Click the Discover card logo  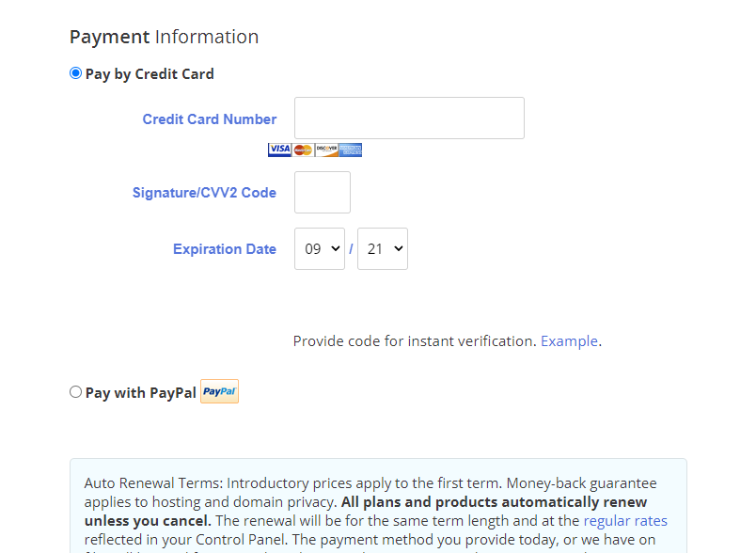point(327,150)
